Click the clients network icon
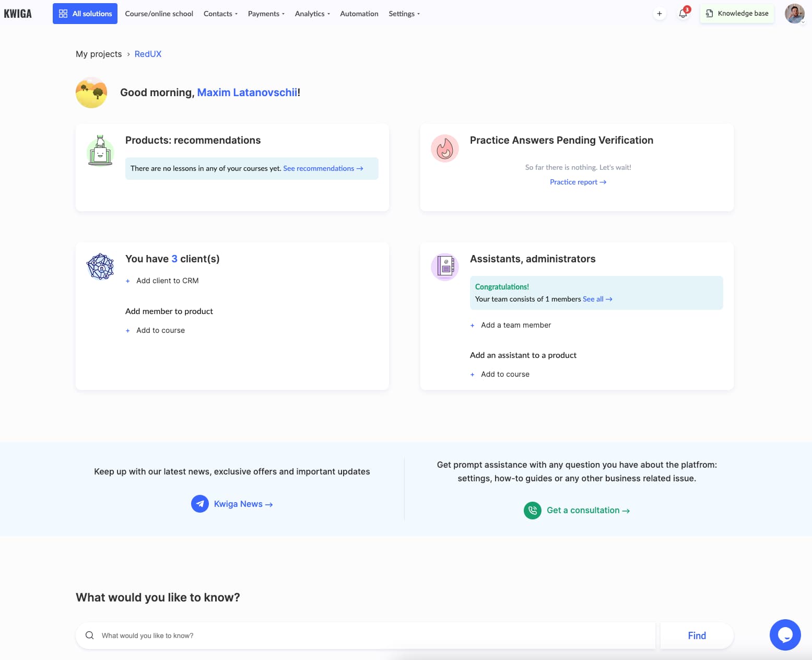The width and height of the screenshot is (812, 660). point(100,267)
